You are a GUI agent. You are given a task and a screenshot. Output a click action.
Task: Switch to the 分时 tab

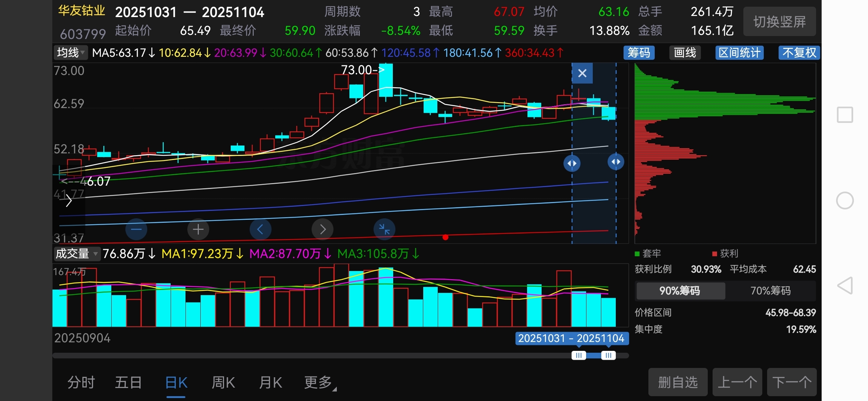pos(81,382)
